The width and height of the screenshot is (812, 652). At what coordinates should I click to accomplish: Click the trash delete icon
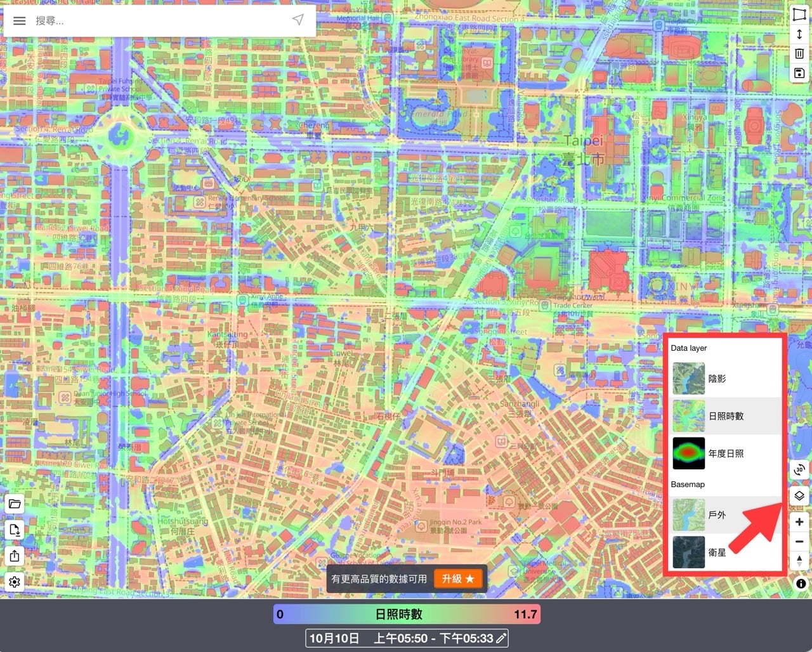click(799, 54)
